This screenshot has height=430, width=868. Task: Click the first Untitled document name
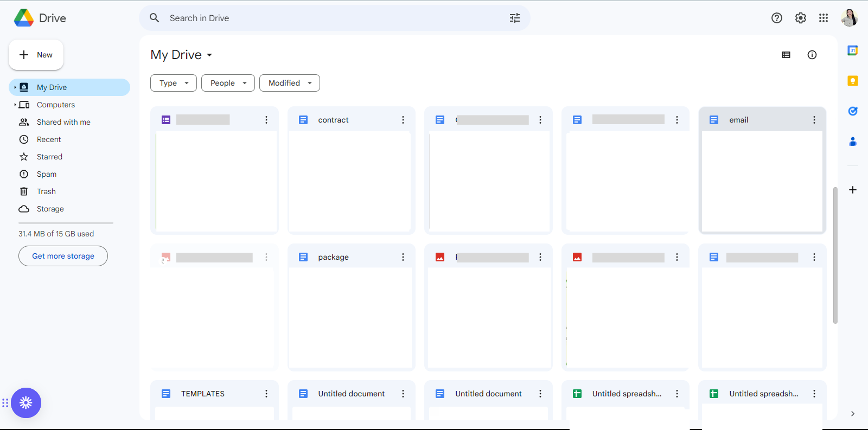click(x=352, y=394)
